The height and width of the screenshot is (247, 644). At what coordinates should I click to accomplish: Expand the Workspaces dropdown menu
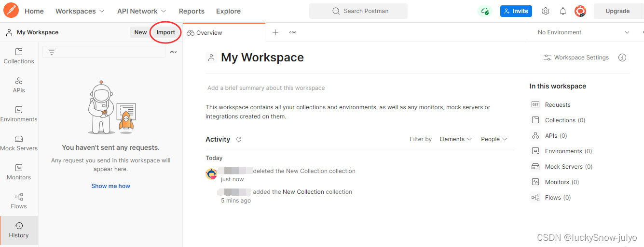80,11
